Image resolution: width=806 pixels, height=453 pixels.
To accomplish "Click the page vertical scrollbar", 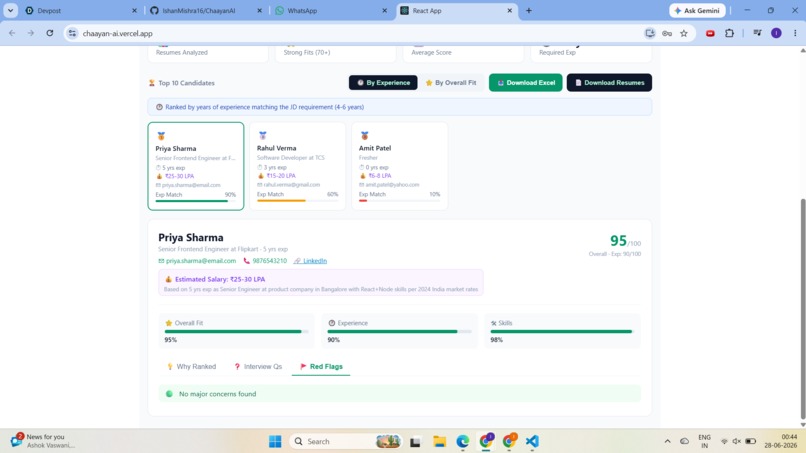I will pos(802,309).
